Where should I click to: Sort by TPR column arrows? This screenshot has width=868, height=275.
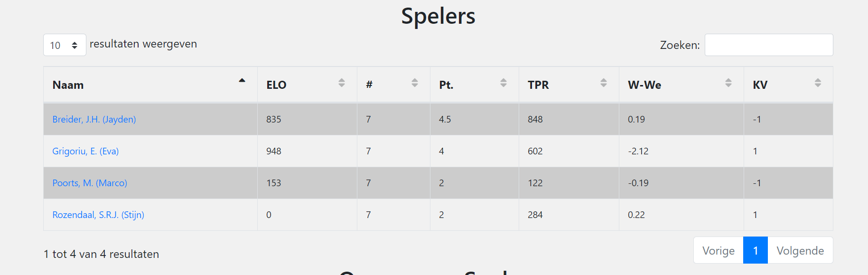click(x=604, y=83)
